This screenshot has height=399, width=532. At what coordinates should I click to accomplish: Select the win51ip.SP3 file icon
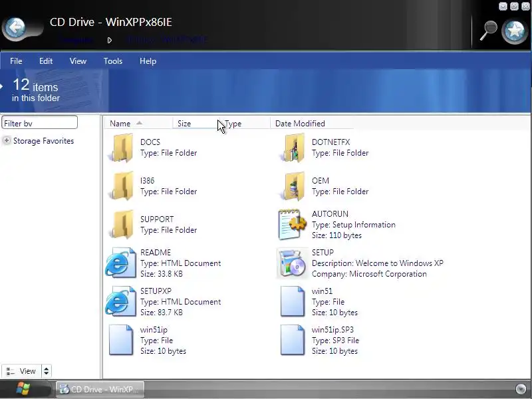click(293, 340)
